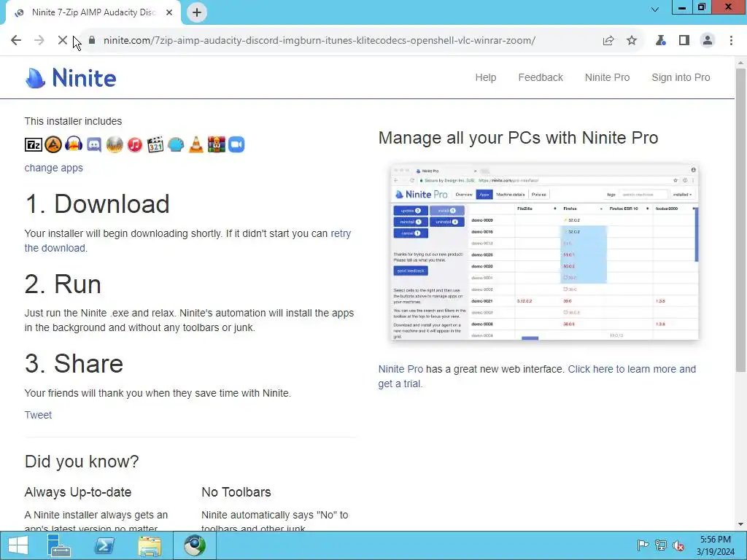Click the network tray icon
The height and width of the screenshot is (560, 747).
pos(661,545)
